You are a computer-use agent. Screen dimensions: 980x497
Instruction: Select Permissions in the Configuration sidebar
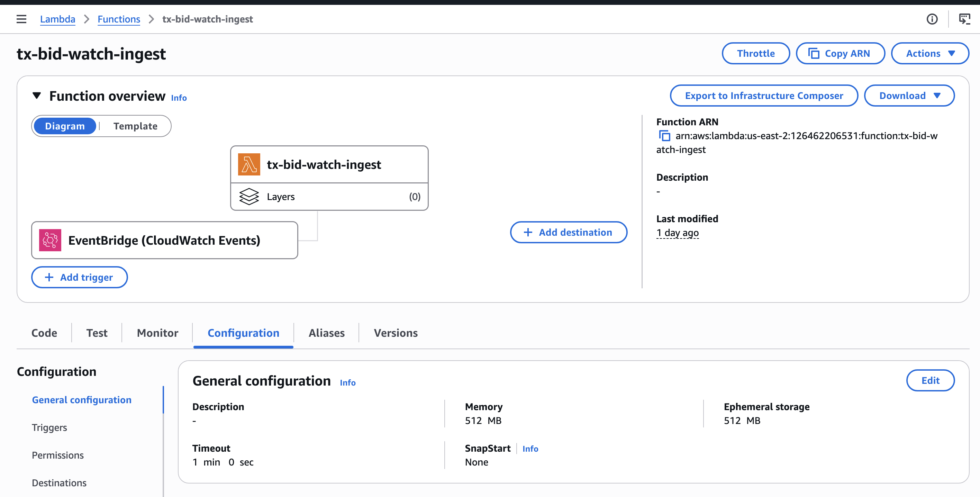[x=57, y=455]
